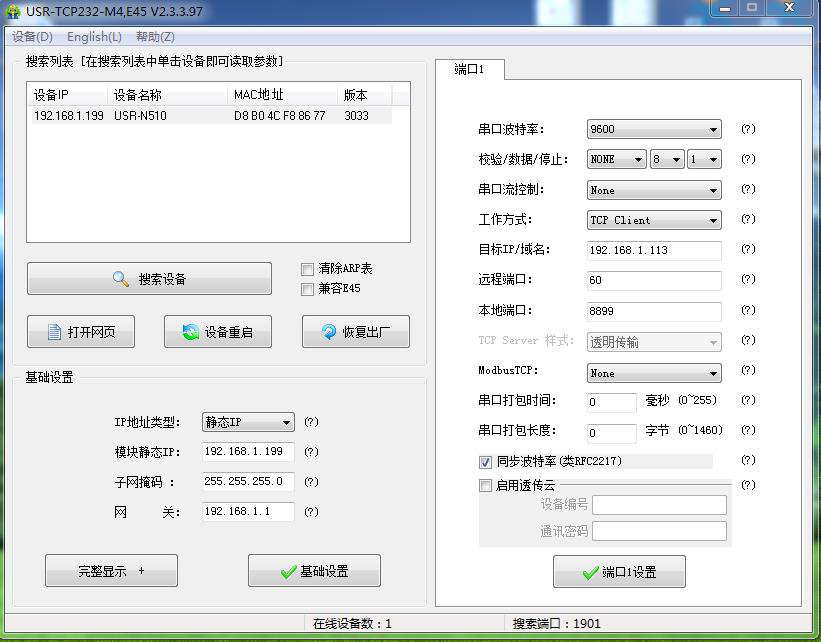Uncheck 同步波特率 (类RFC2217) checkbox
Screen dimensions: 821x642
pyautogui.click(x=486, y=462)
